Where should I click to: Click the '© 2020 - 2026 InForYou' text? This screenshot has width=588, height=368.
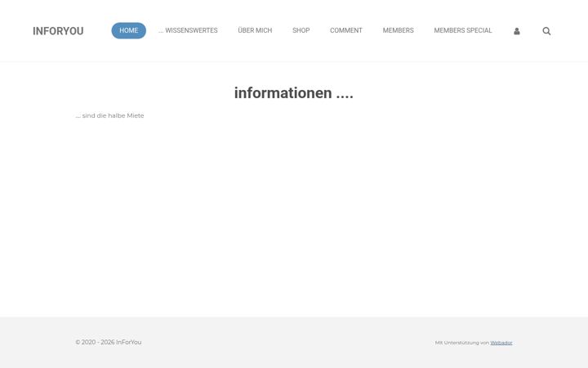(x=109, y=342)
